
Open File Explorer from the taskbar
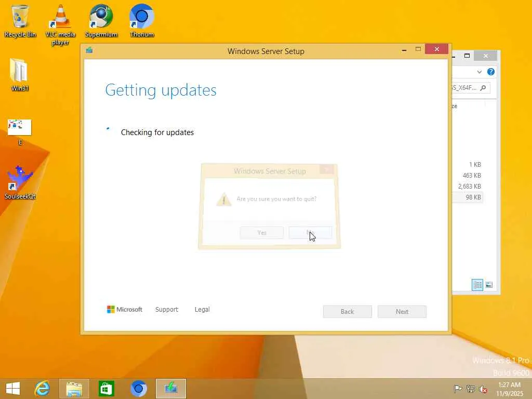click(x=74, y=389)
